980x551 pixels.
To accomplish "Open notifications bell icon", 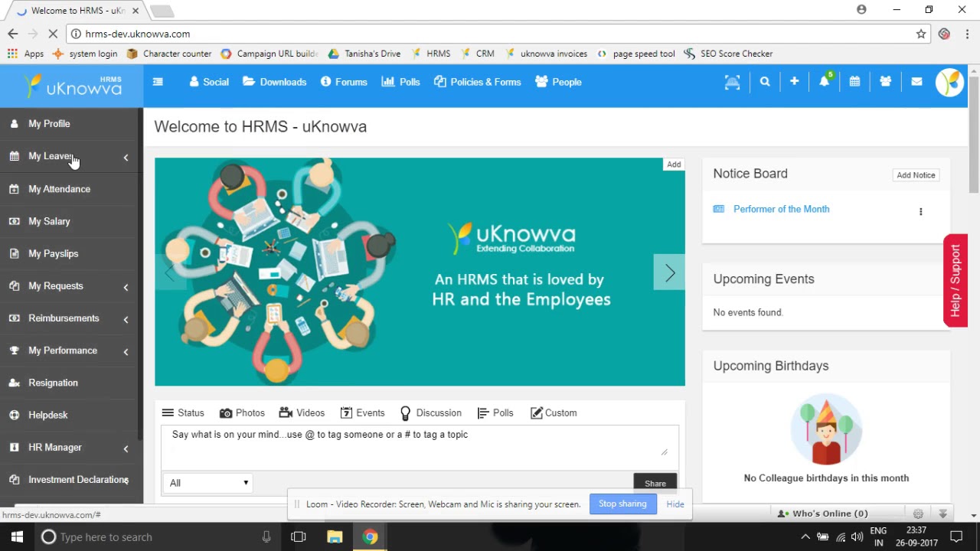I will pos(825,81).
